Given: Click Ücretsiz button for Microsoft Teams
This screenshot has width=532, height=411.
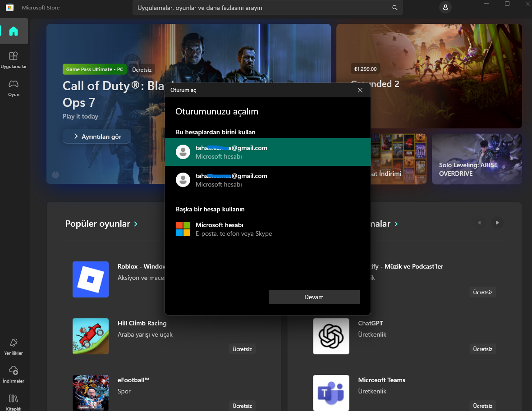Looking at the screenshot, I should [x=482, y=406].
